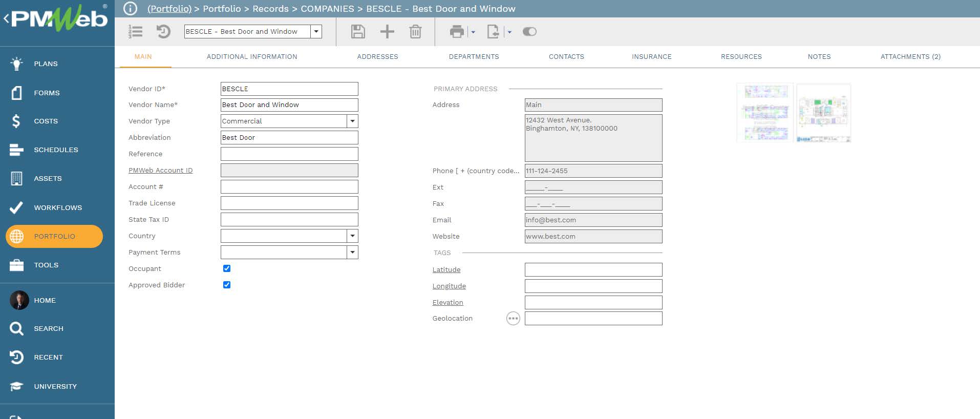Switch to the Insurance tab
Image resolution: width=980 pixels, height=419 pixels.
651,57
